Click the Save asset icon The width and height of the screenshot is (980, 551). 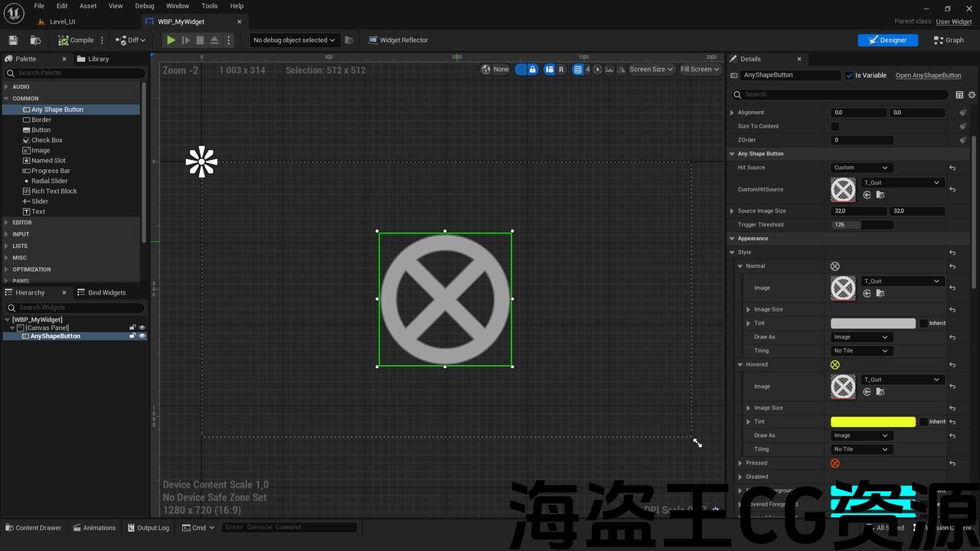[13, 40]
